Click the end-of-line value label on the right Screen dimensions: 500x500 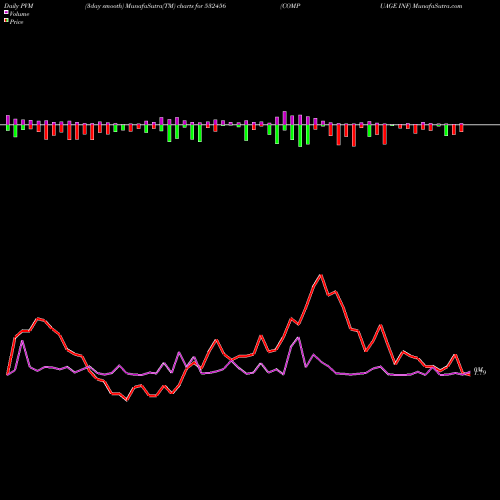tap(480, 371)
